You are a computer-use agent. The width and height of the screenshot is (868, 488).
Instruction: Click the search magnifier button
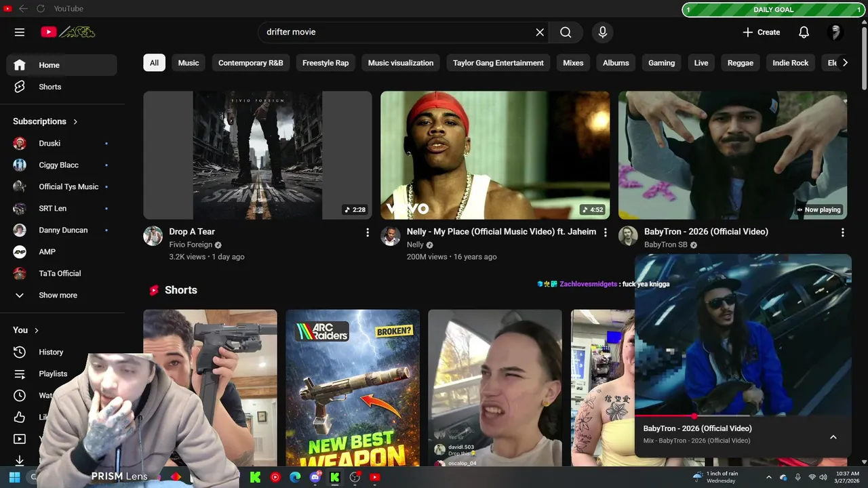coord(566,32)
